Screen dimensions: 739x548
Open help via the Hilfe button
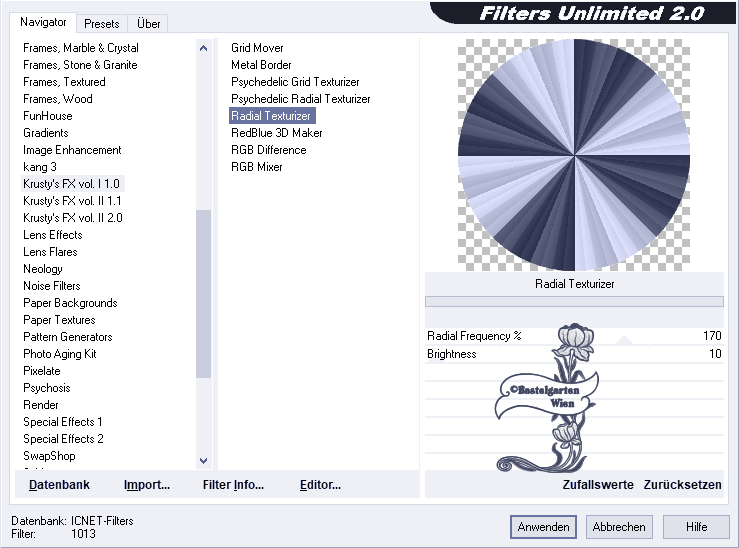[x=696, y=527]
